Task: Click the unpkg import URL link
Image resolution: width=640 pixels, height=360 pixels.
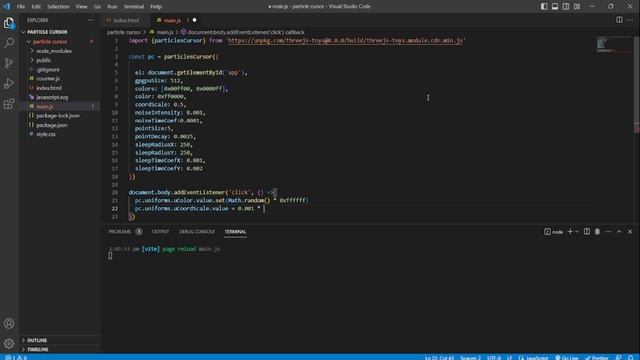Action: pos(345,40)
